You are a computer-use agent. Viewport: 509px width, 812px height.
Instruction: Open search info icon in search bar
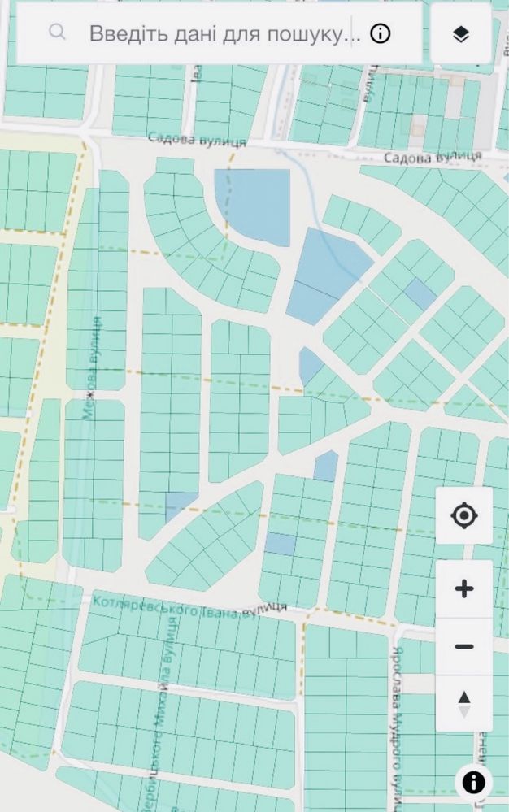380,34
